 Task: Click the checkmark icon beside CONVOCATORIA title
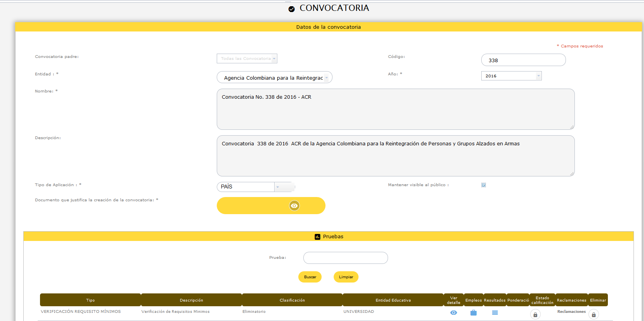click(292, 9)
